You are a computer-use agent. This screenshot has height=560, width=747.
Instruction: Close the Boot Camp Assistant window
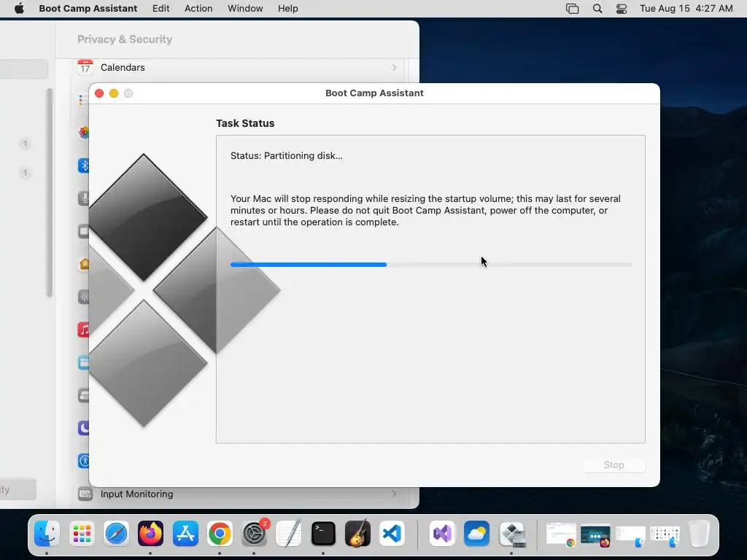click(x=99, y=93)
